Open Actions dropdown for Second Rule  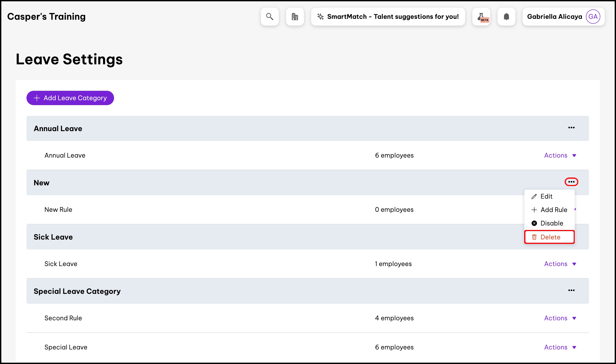pos(560,318)
